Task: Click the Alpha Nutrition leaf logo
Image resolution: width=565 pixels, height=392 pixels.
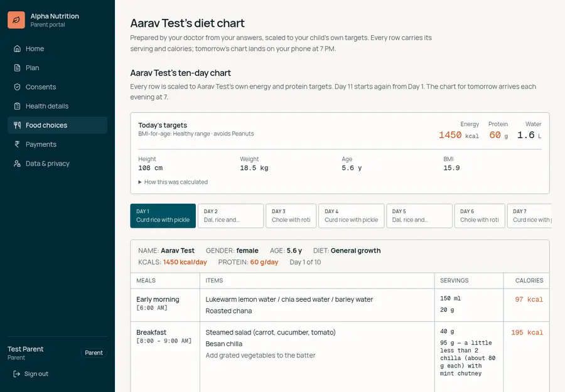Action: (x=16, y=20)
